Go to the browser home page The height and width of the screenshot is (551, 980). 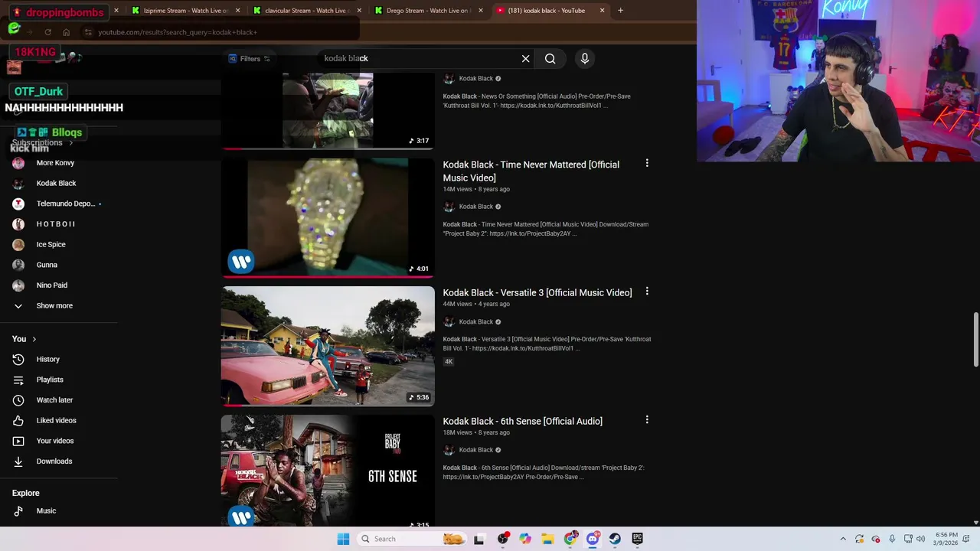pyautogui.click(x=66, y=32)
